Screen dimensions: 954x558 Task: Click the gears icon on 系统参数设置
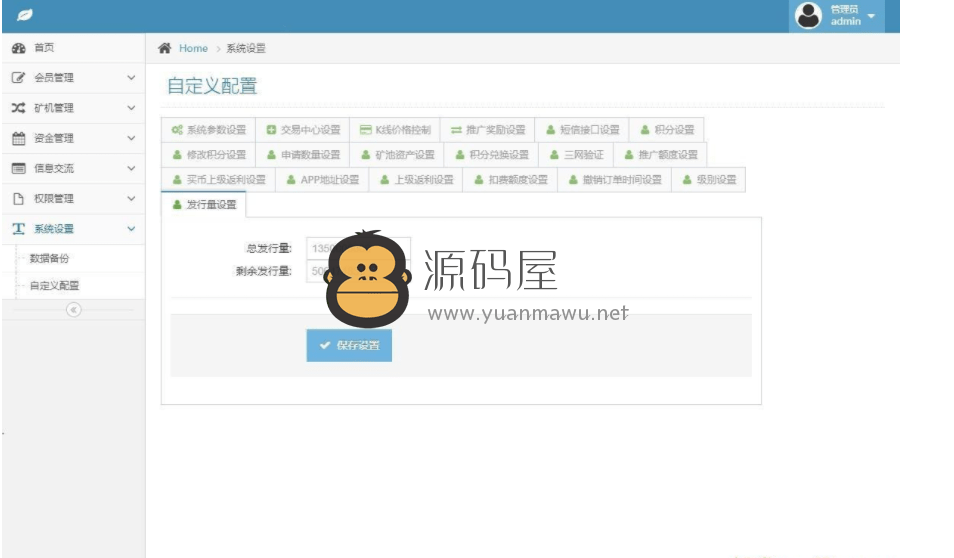(177, 130)
